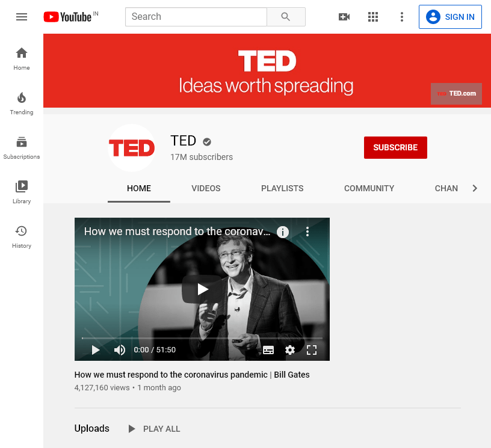Show more channel tabs with right chevron
The image size is (491, 448).
click(x=475, y=188)
